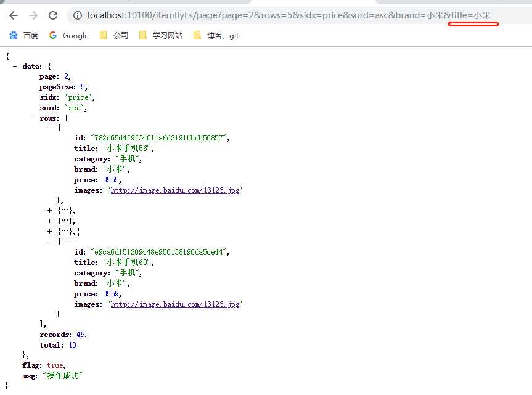Expand the fourth collapsed row object
The width and height of the screenshot is (532, 395).
(x=49, y=232)
